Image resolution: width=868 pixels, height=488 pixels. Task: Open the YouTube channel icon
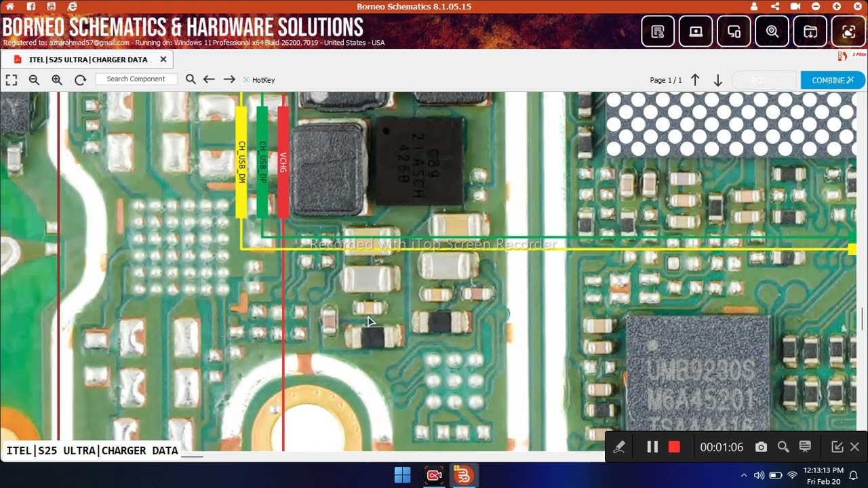click(52, 6)
